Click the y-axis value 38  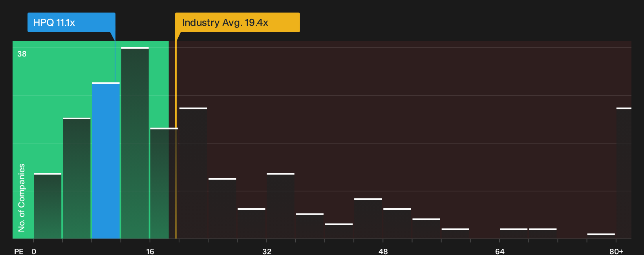[x=22, y=54]
